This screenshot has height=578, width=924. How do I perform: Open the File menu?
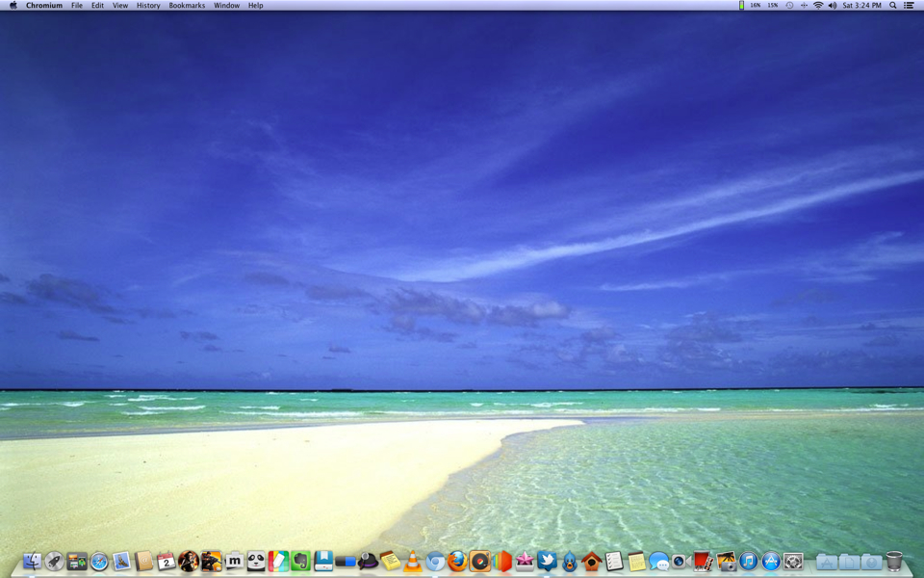pos(77,6)
